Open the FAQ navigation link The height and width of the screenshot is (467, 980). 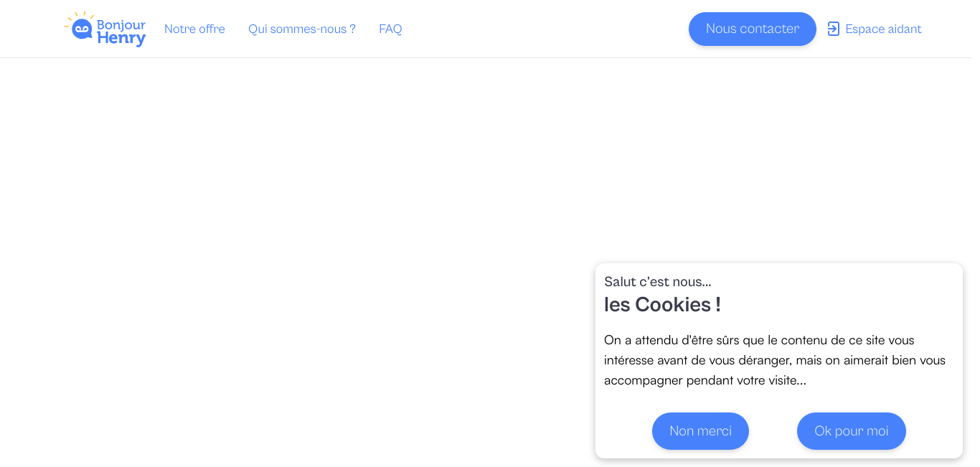click(x=390, y=29)
